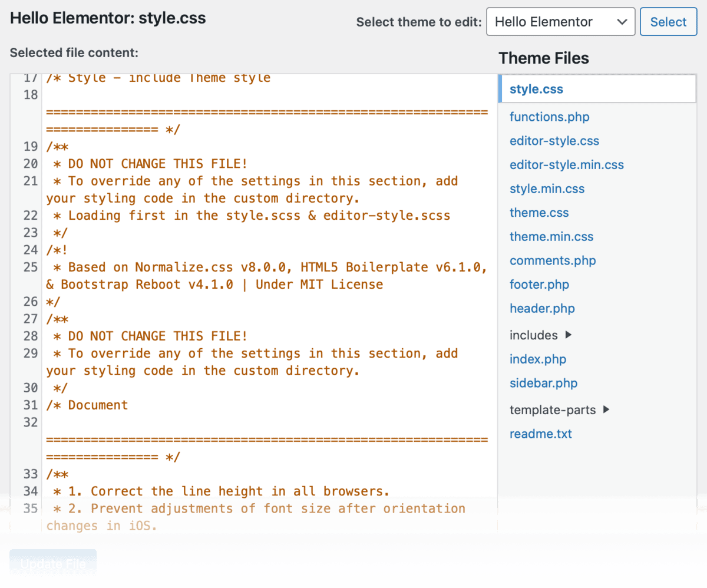Open header.php file
The width and height of the screenshot is (707, 588).
[x=542, y=308]
